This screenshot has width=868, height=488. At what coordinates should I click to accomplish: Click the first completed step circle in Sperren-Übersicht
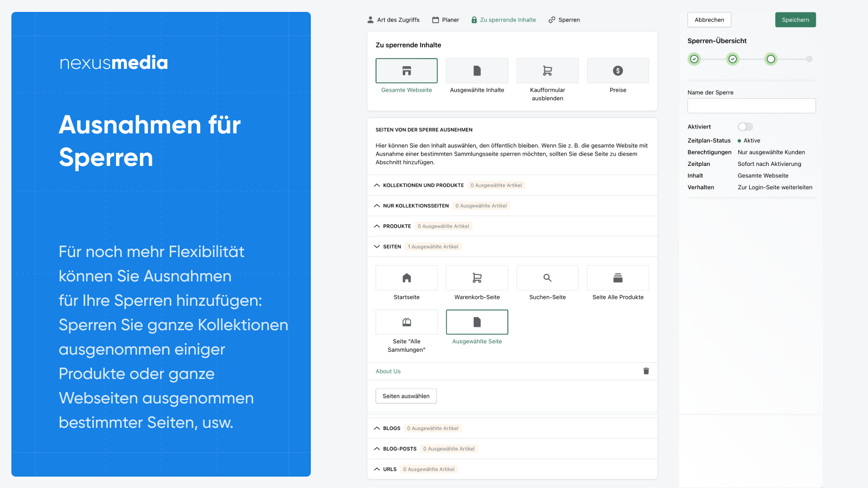694,59
